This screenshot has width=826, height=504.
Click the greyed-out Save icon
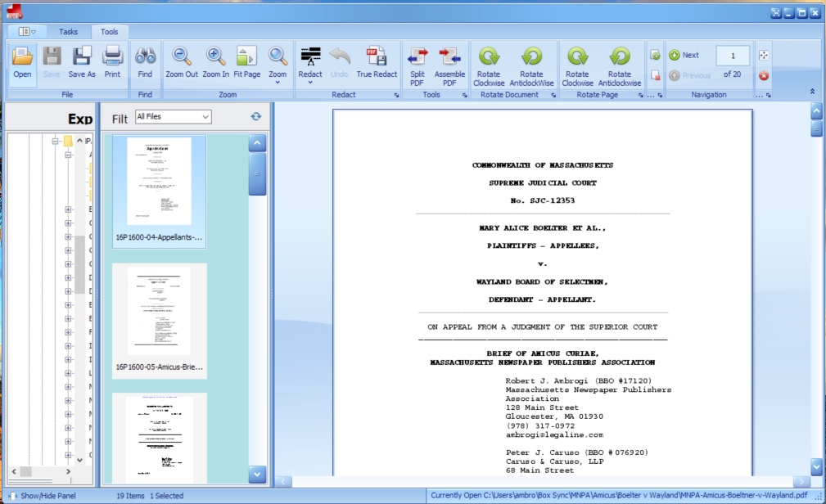52,63
